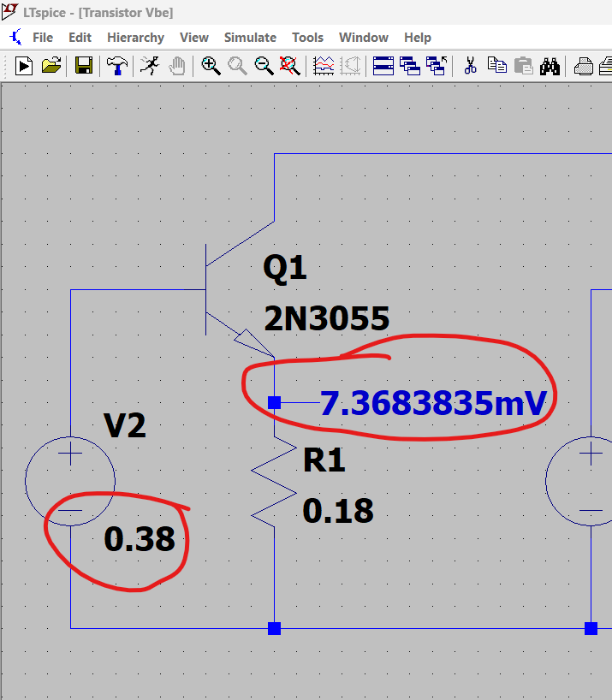Click the LTspice transistor icon beside File
The image size is (612, 700).
[15, 37]
